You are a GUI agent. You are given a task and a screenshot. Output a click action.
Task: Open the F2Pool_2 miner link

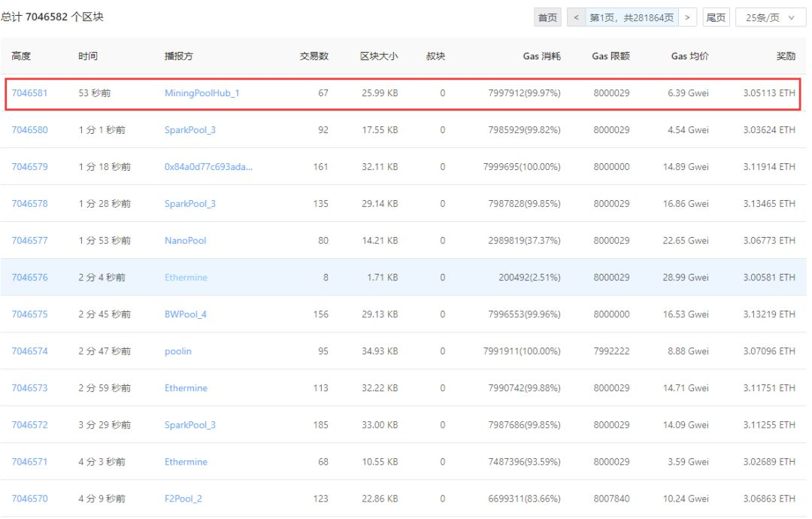pyautogui.click(x=183, y=499)
